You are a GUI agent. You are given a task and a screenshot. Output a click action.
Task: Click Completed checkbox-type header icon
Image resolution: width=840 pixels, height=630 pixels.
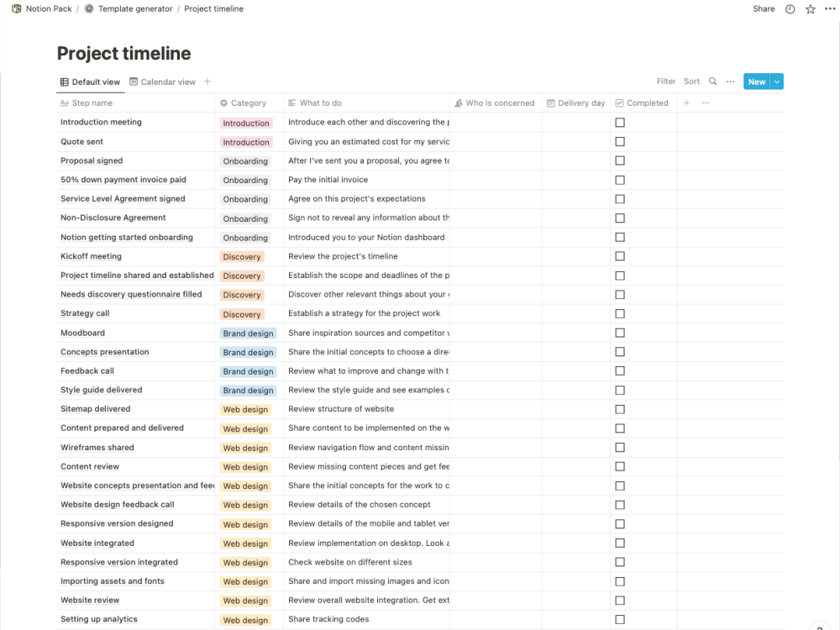click(x=619, y=102)
